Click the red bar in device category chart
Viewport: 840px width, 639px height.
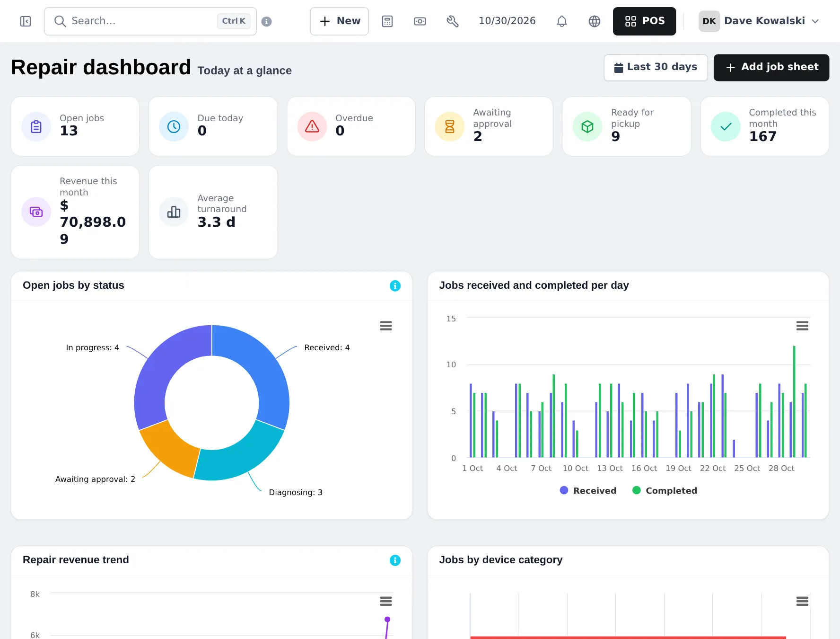click(x=628, y=638)
